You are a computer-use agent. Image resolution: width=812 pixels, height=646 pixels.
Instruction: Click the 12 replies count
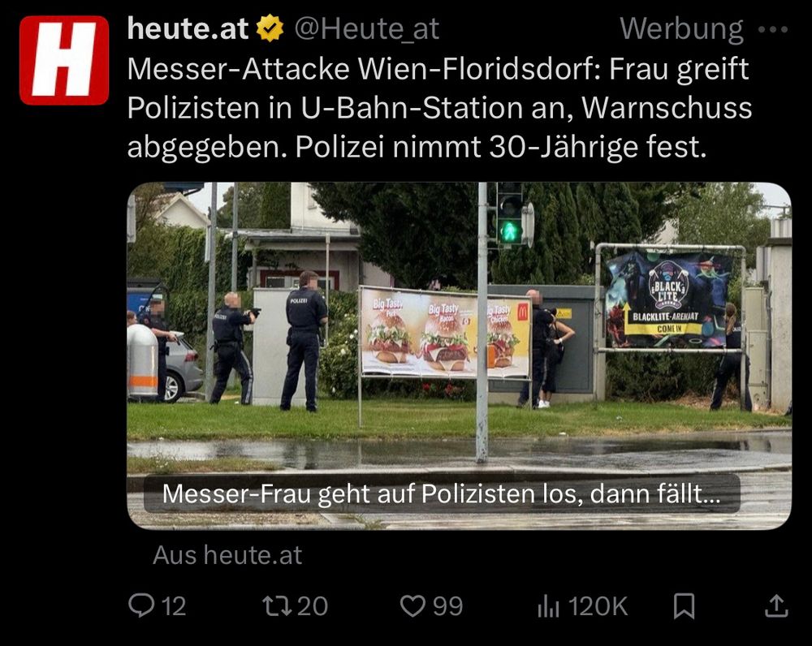tap(174, 606)
